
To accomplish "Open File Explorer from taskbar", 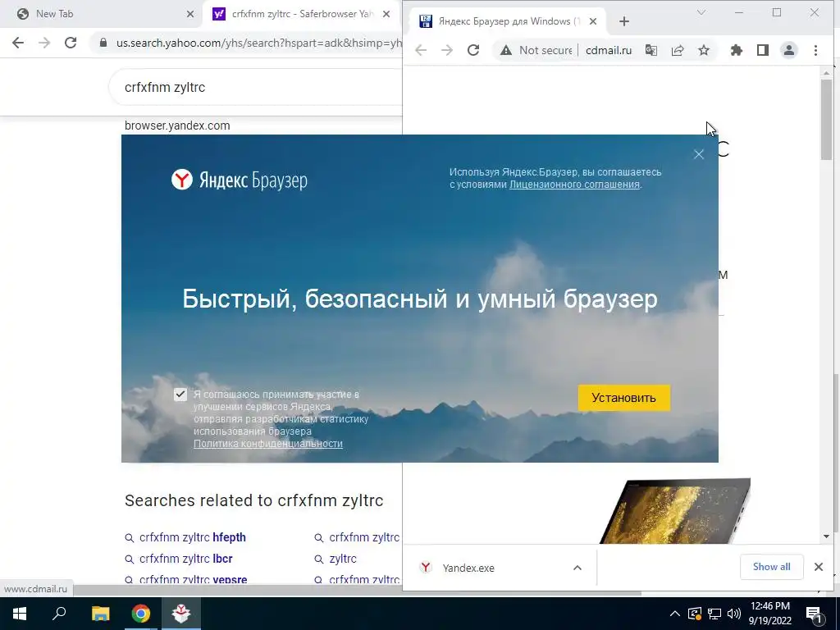I will [x=100, y=614].
